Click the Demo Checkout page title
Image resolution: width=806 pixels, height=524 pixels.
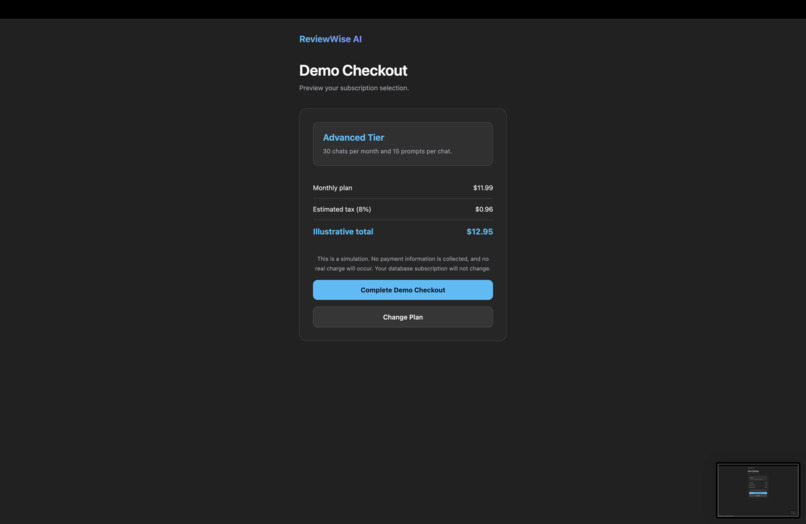coord(353,70)
